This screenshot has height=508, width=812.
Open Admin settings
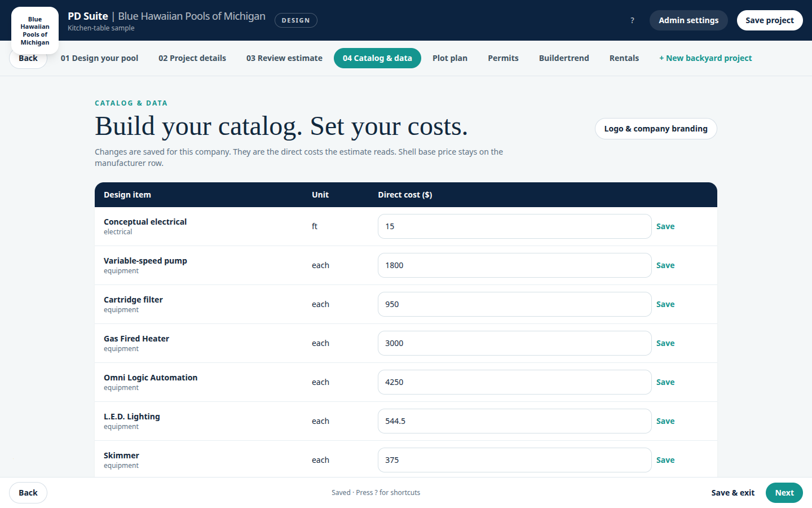click(x=689, y=20)
